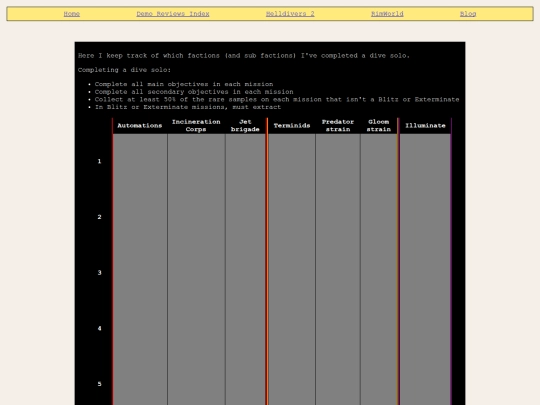Click difficulty row label 2
This screenshot has width=540, height=405.
[x=100, y=217]
